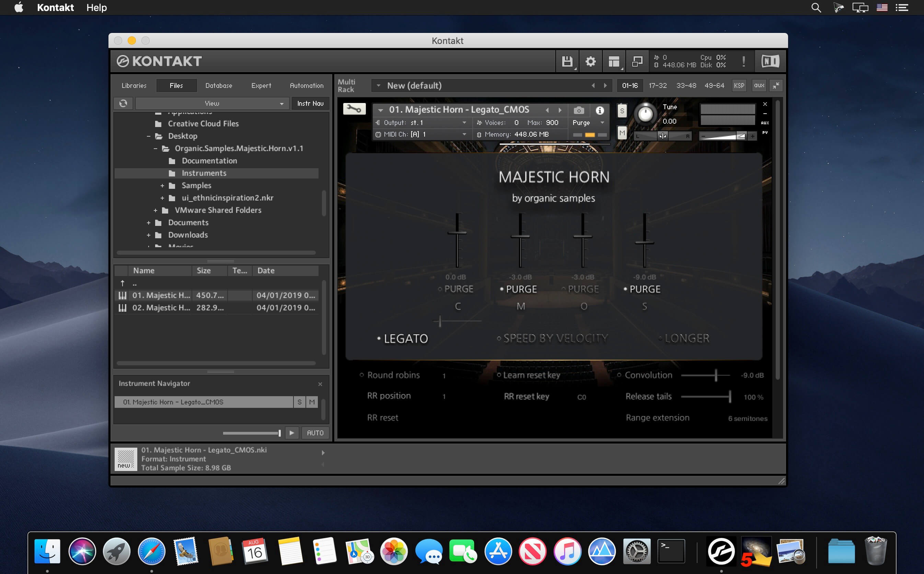
Task: Refresh the file browser
Action: click(123, 103)
